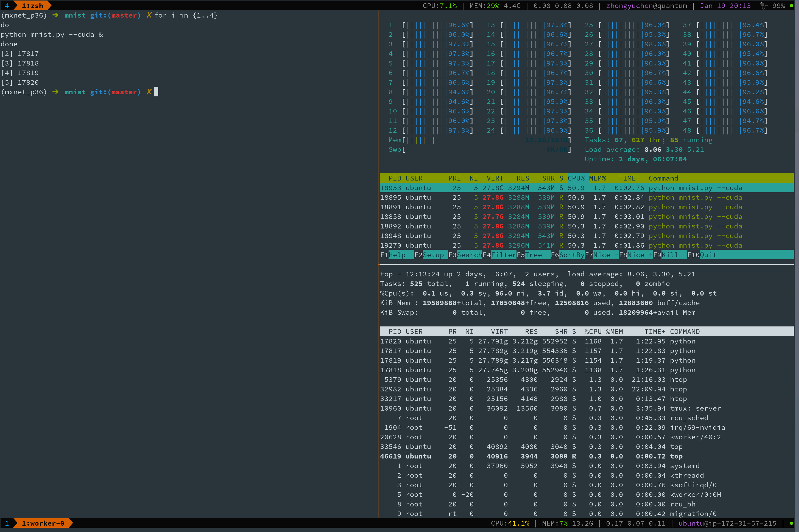799x532 pixels.
Task: Click the F10 Quit function button
Action: coord(708,255)
